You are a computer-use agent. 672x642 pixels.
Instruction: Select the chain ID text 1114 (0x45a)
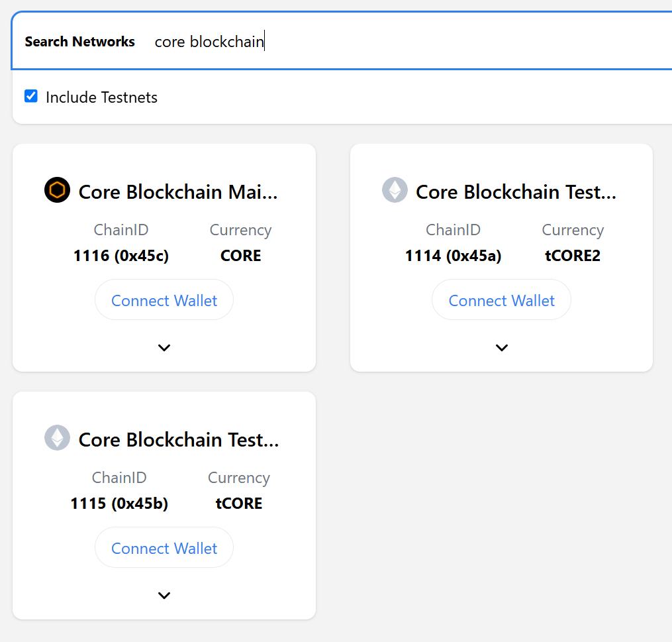[453, 256]
